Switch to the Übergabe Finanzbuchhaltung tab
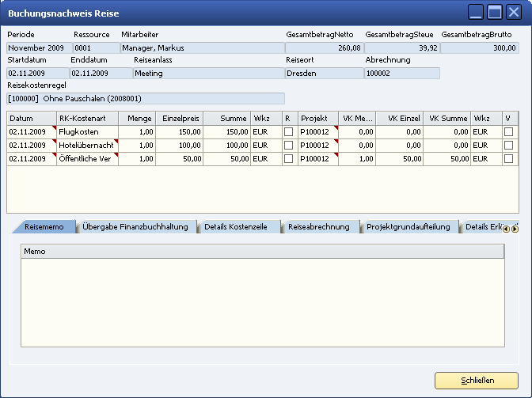 click(x=135, y=227)
